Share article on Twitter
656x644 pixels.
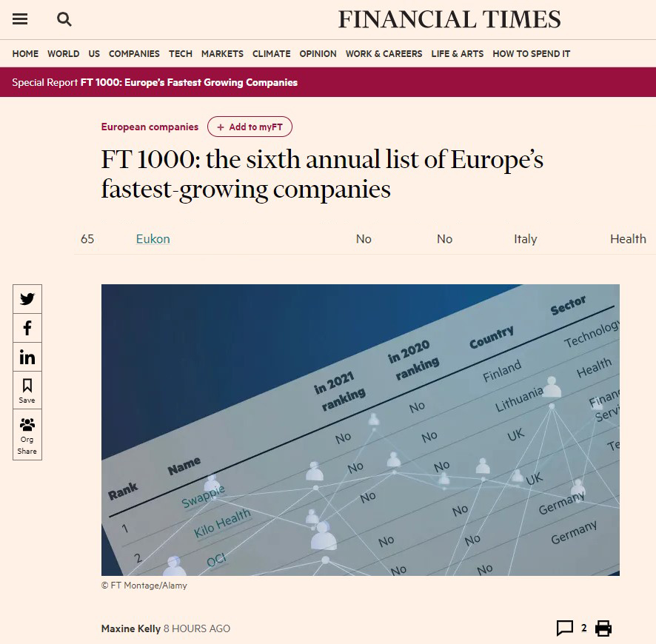[x=27, y=299]
